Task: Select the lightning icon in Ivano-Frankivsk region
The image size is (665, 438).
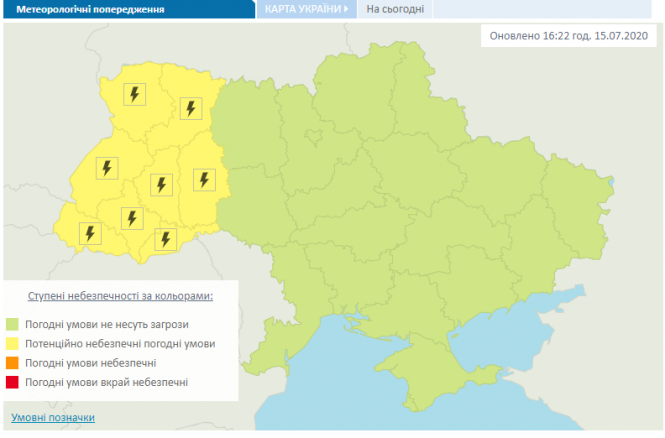Action: (x=132, y=217)
